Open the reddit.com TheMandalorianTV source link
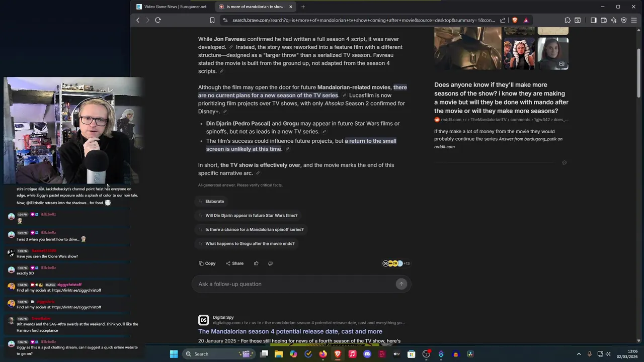This screenshot has width=644, height=362. 501,120
